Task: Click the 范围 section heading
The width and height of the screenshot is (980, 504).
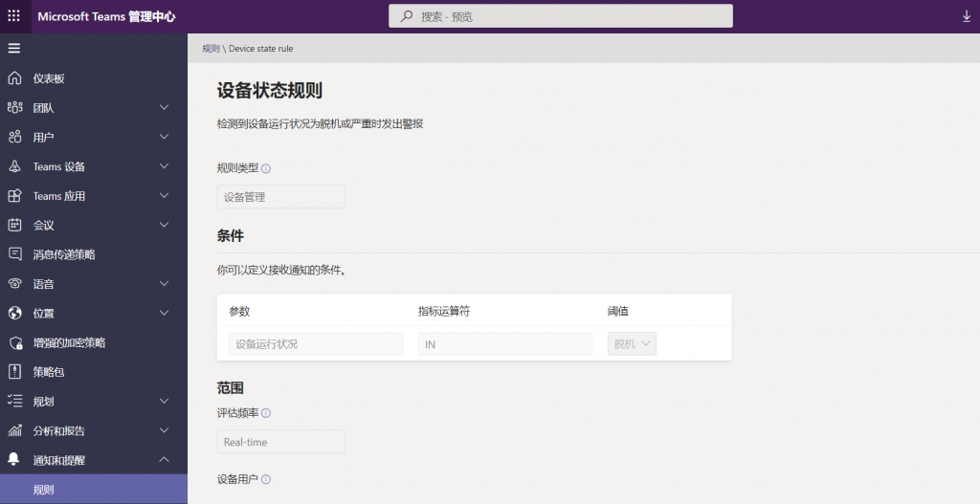Action: (x=230, y=388)
